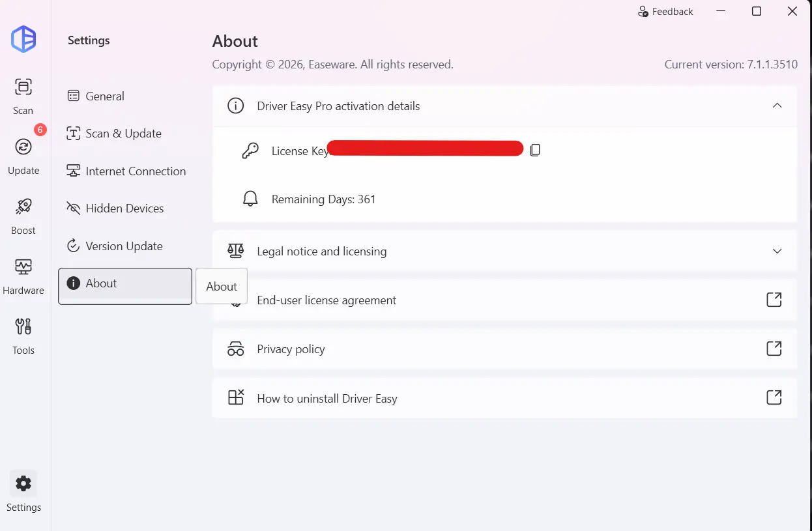812x531 pixels.
Task: Open End-user license agreement external link icon
Action: click(x=774, y=300)
